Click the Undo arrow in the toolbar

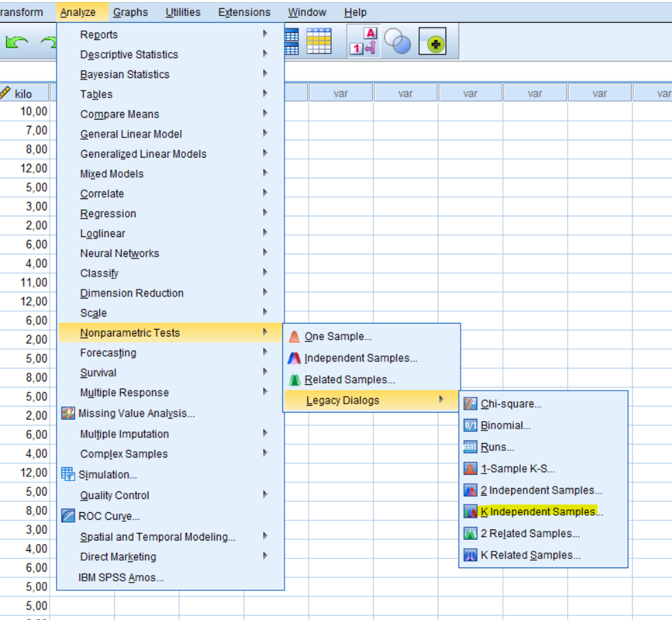(17, 43)
